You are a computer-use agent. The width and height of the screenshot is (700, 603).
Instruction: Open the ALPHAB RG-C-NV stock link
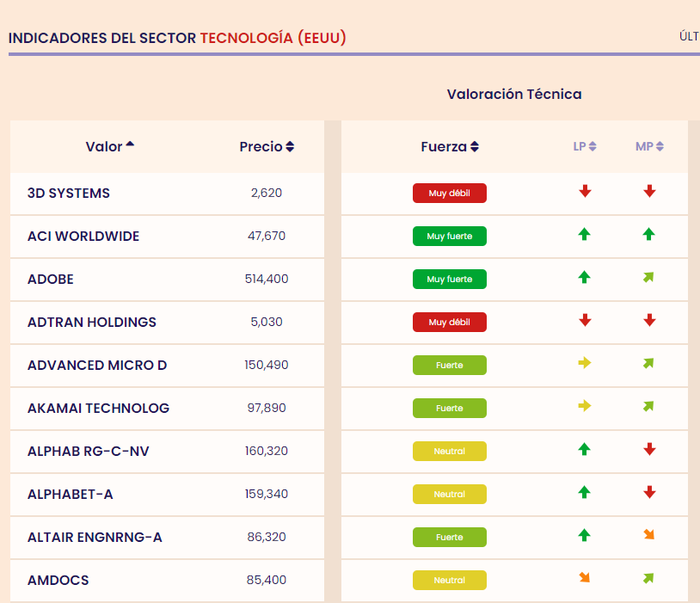[x=89, y=451]
